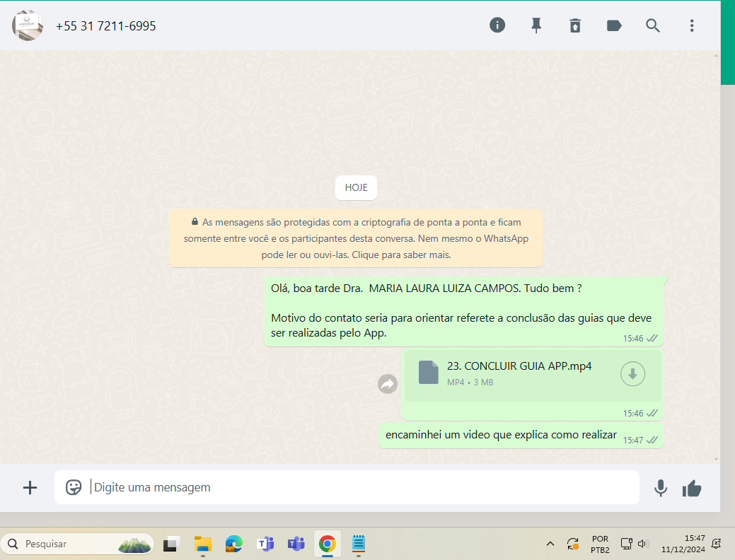Open the first Teams icon in taskbar
The height and width of the screenshot is (560, 735).
265,544
